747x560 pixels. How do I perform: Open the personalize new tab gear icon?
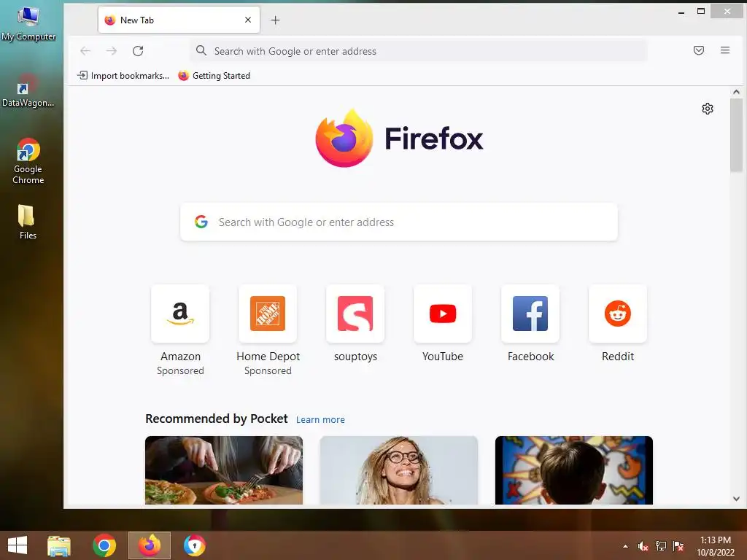pyautogui.click(x=708, y=109)
